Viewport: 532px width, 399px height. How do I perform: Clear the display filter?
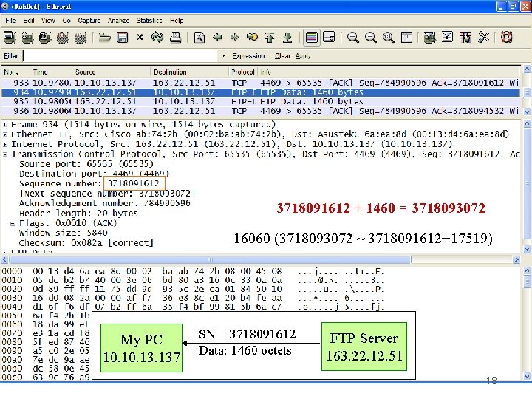(282, 56)
